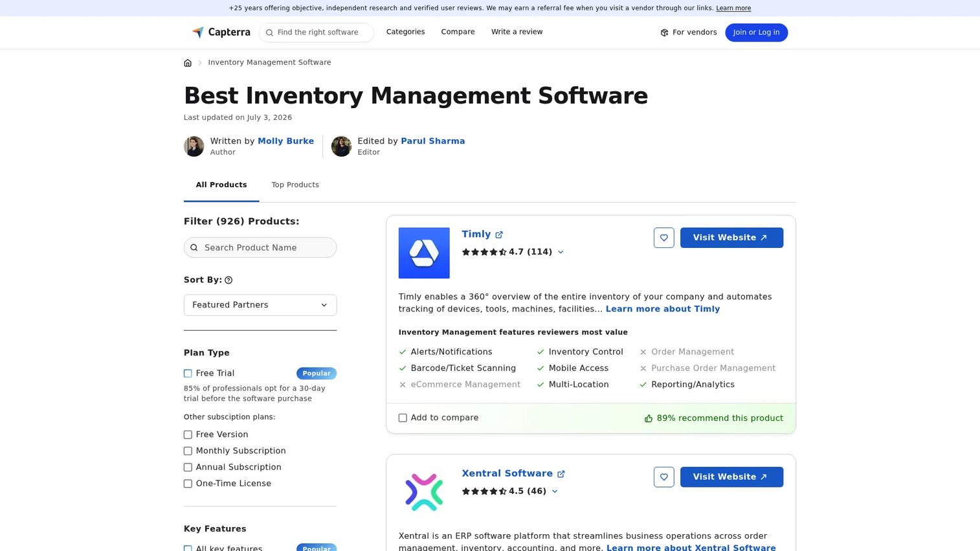This screenshot has height=551, width=980.
Task: Check the Monthly Subscription filter
Action: tap(188, 451)
